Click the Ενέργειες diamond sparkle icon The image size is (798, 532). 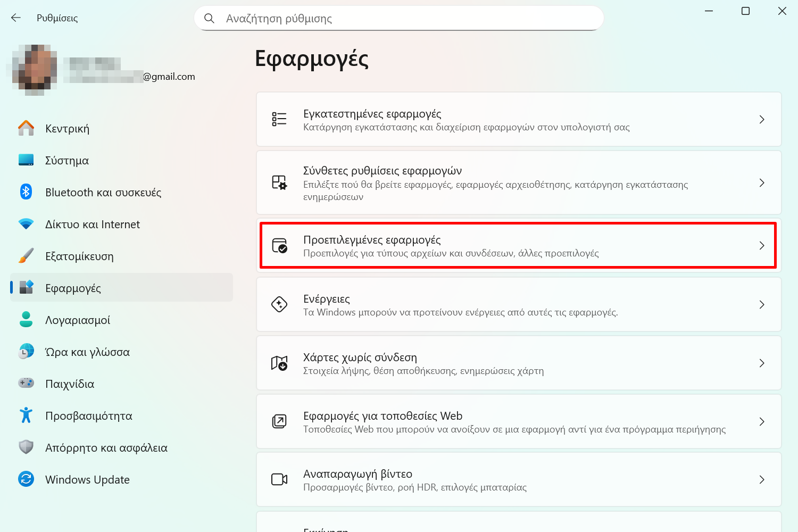[279, 304]
